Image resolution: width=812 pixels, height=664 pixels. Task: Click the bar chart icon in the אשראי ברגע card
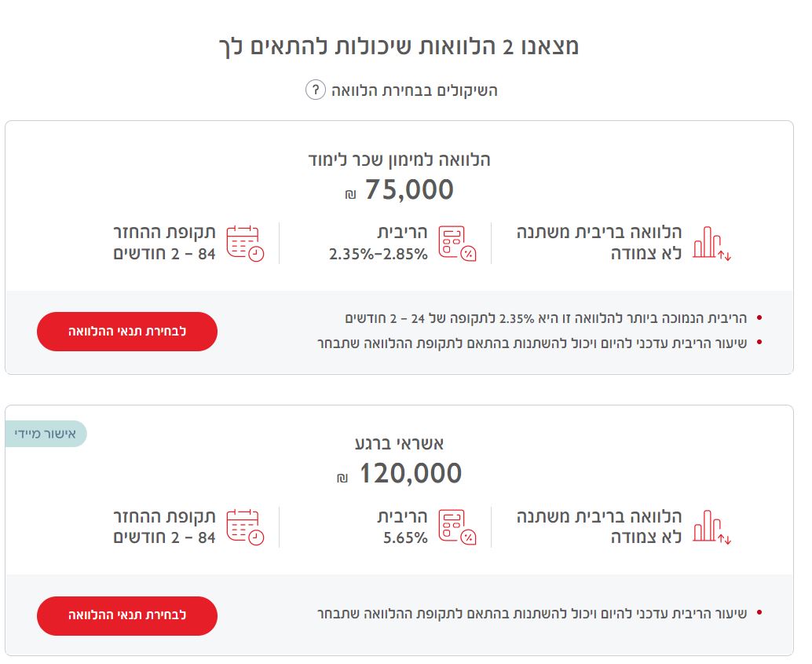[711, 528]
